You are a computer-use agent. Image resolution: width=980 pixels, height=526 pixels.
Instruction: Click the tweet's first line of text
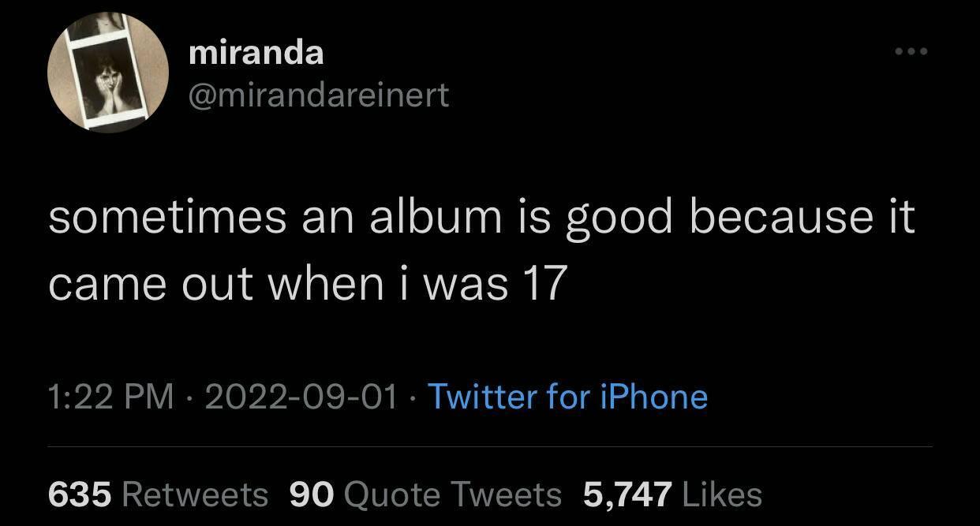coord(481,218)
